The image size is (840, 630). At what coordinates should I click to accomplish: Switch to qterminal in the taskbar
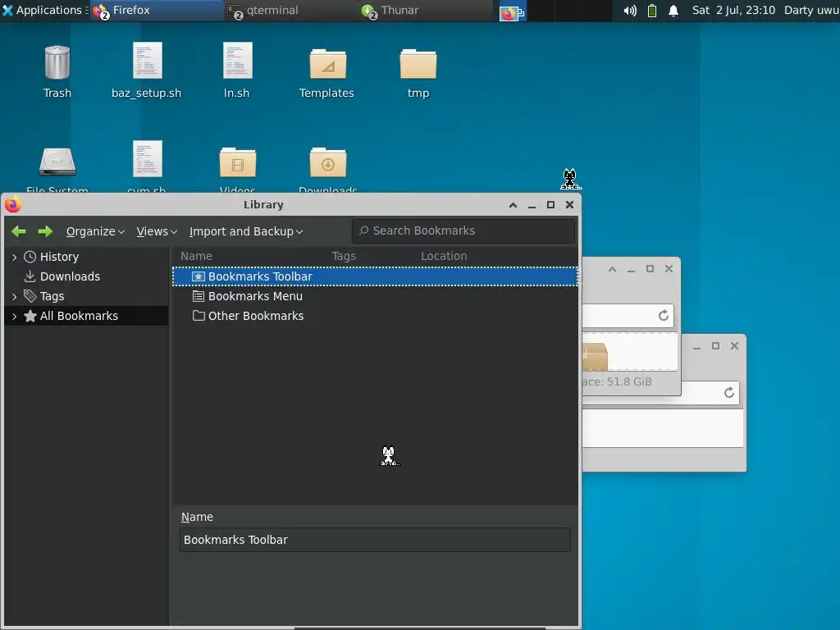291,10
